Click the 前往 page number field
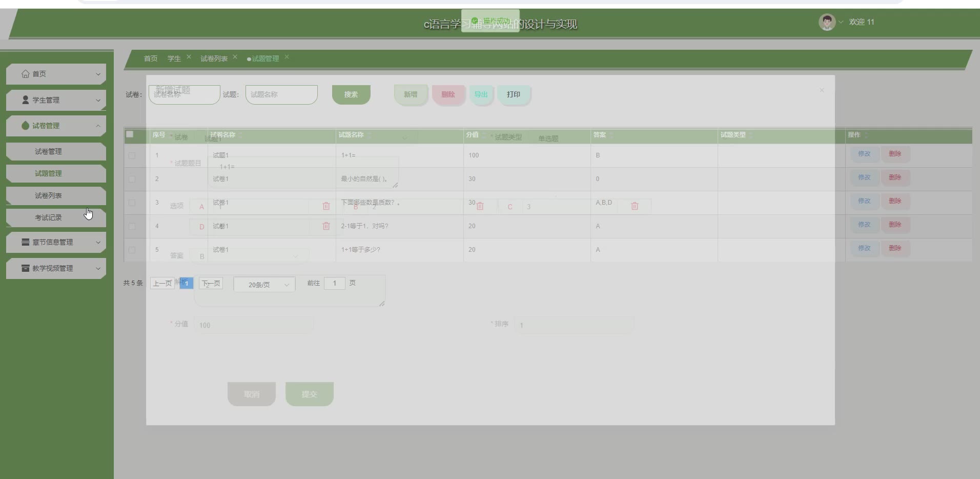This screenshot has height=479, width=980. point(335,283)
